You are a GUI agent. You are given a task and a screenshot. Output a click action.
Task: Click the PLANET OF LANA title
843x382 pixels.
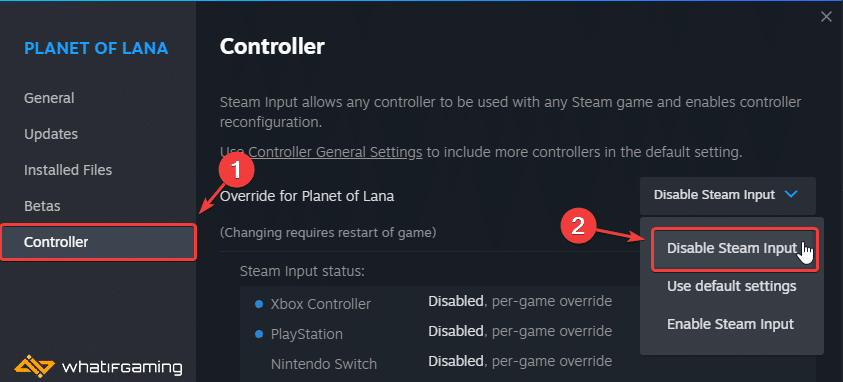(x=96, y=48)
